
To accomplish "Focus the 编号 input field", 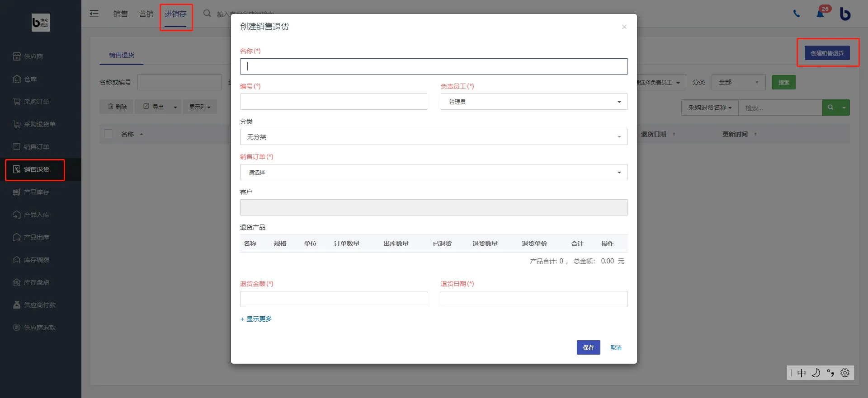I will 333,102.
